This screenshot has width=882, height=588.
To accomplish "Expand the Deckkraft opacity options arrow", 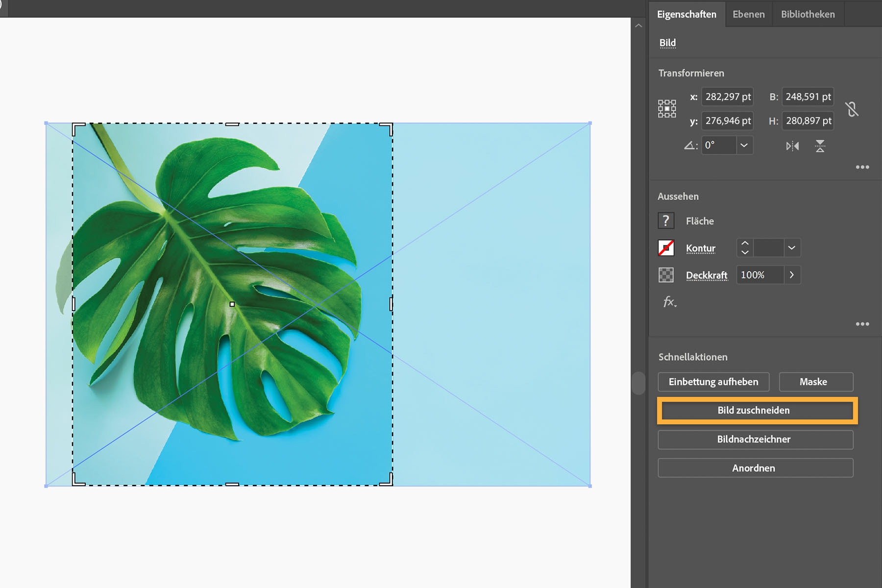I will pos(791,275).
